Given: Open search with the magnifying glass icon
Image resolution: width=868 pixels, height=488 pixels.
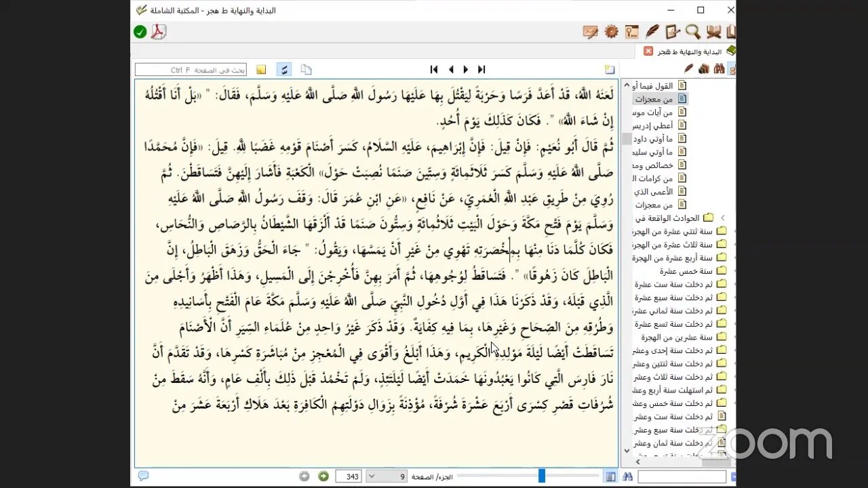Looking at the screenshot, I should (x=692, y=32).
